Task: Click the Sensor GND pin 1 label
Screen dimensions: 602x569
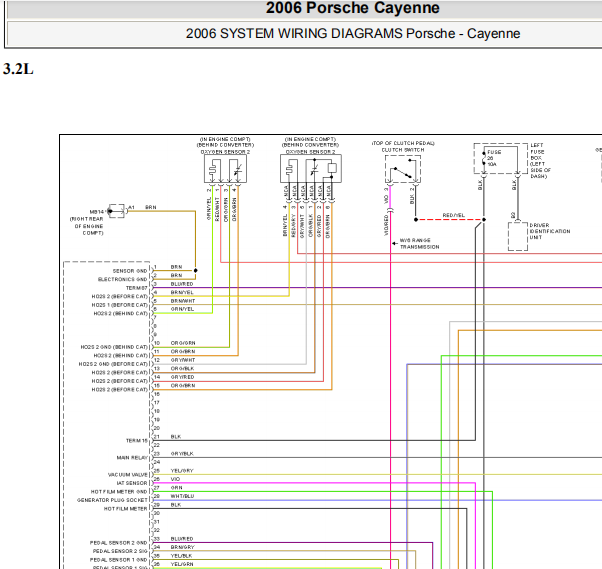Action: 130,271
